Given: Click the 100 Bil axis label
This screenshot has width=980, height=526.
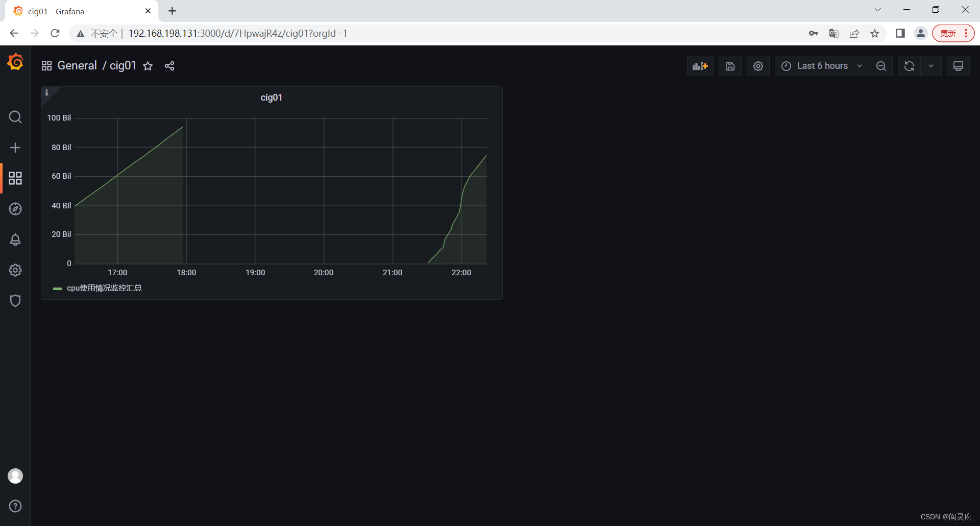Looking at the screenshot, I should (x=59, y=118).
